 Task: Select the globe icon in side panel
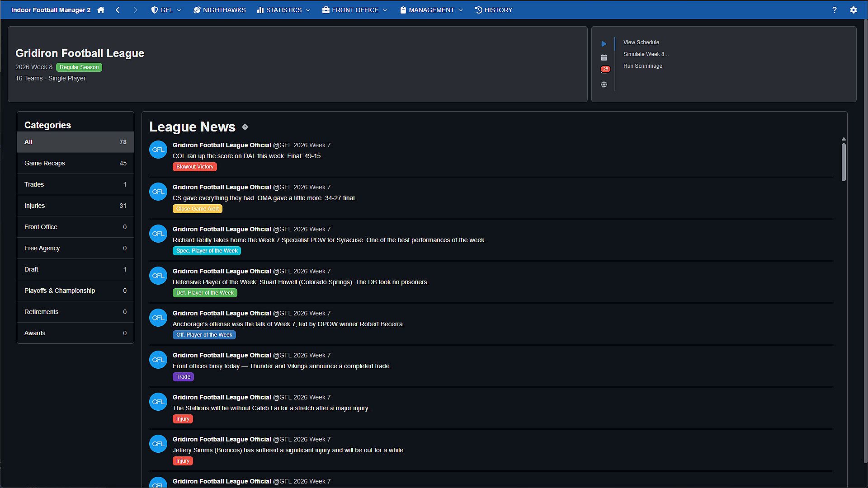(x=604, y=84)
